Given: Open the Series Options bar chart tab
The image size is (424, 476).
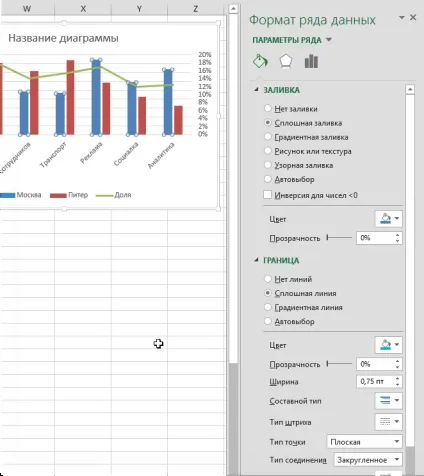Looking at the screenshot, I should click(x=311, y=61).
